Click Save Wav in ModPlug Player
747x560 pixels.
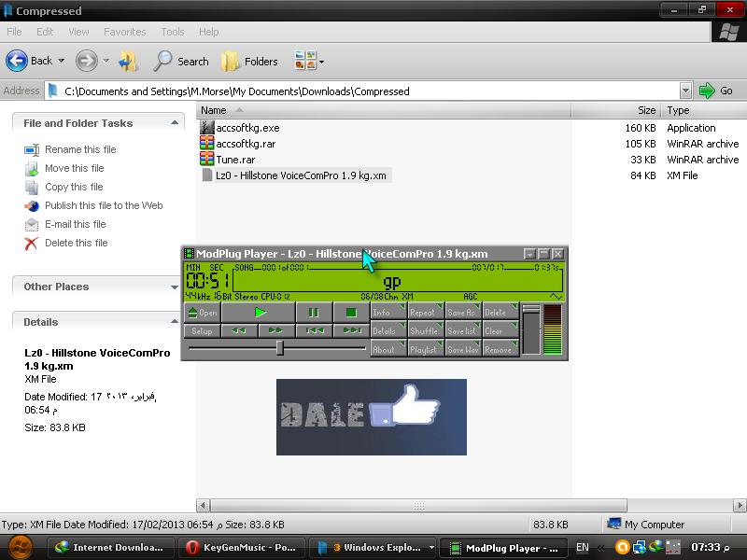tap(463, 348)
